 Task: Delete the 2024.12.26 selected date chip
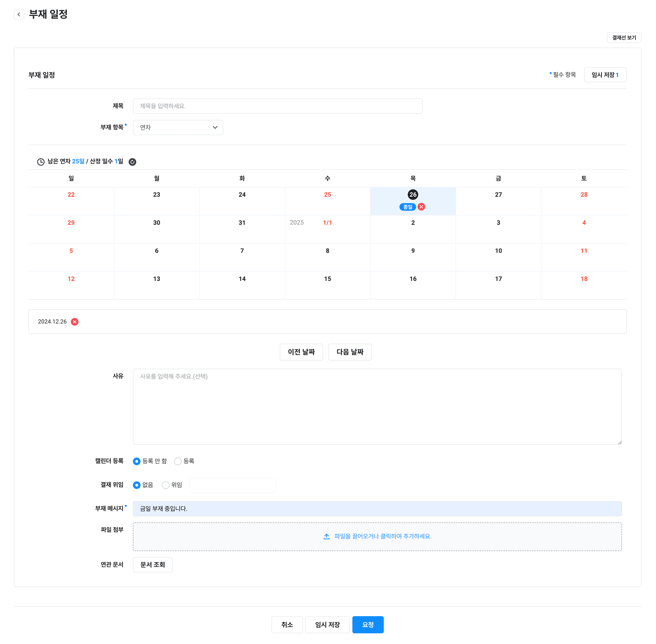click(x=75, y=322)
